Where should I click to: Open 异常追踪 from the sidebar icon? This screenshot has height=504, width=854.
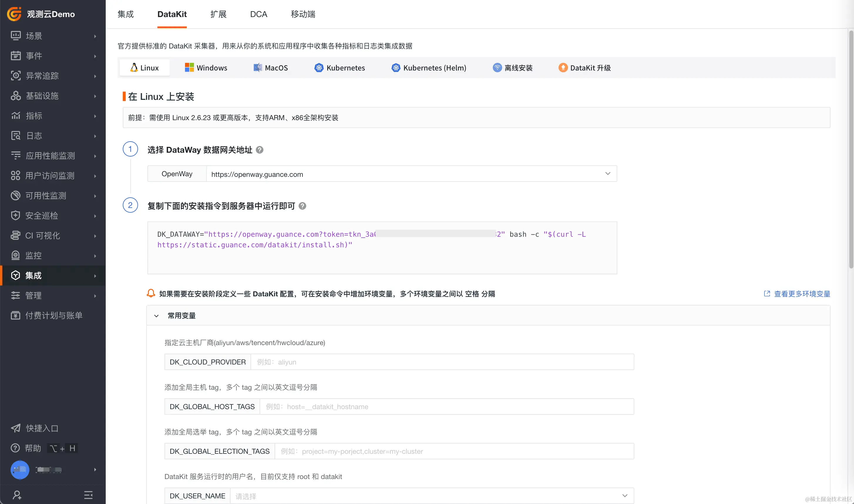[x=16, y=75]
